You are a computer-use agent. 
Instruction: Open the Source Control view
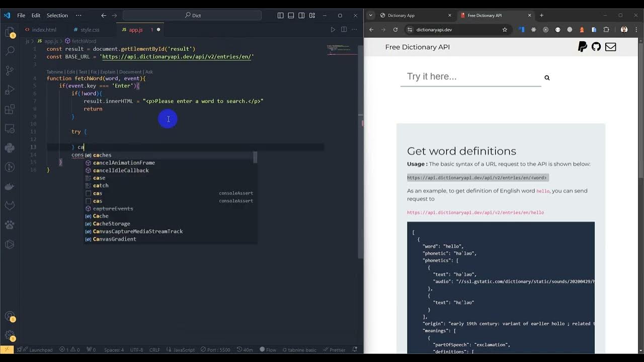click(x=10, y=70)
